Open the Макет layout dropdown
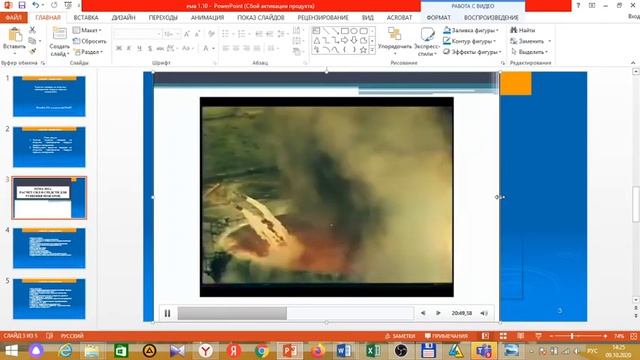This screenshot has height=360, width=640. point(87,30)
